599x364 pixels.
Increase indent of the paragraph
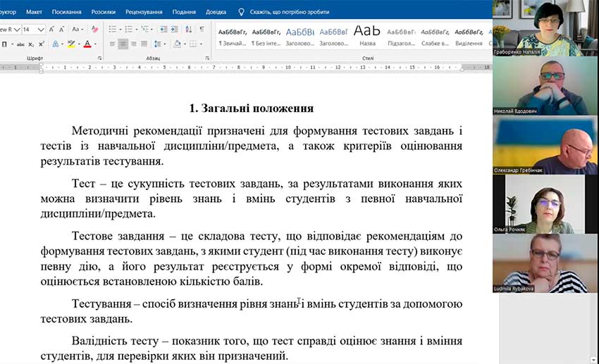(x=175, y=30)
